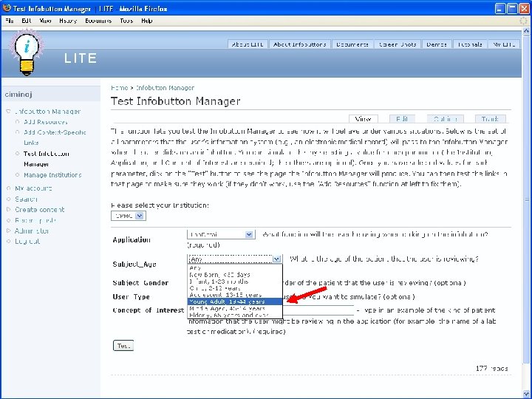
Task: Open the History menu
Action: [68, 21]
